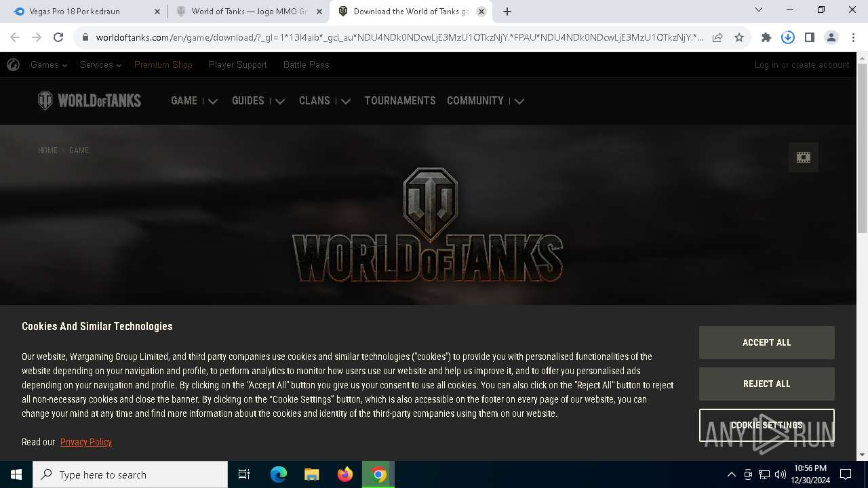Open the Windows Start menu
The height and width of the screenshot is (488, 868).
16,474
